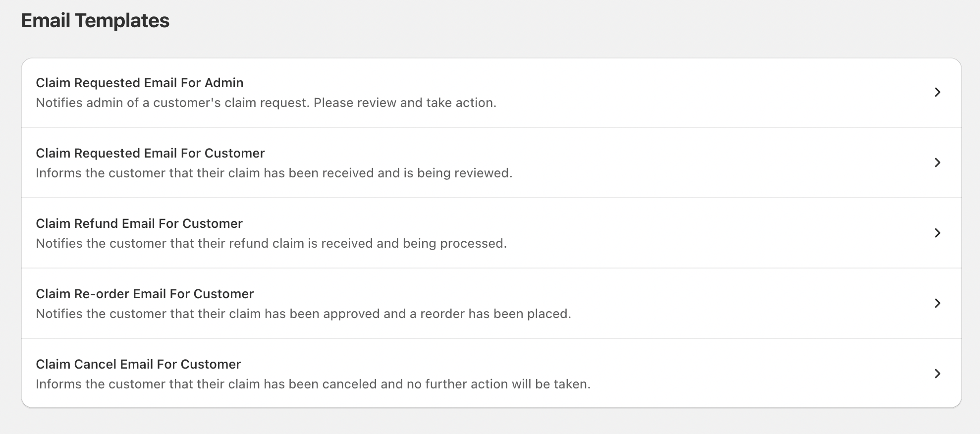The image size is (980, 434).
Task: Click the Claim Re-order Email row chevron
Action: 937,303
